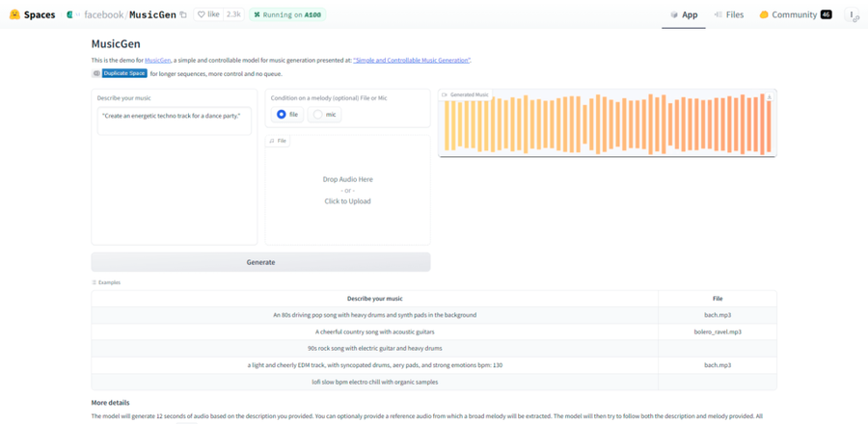Click bach.mp3 in the EDM track row

pos(718,365)
